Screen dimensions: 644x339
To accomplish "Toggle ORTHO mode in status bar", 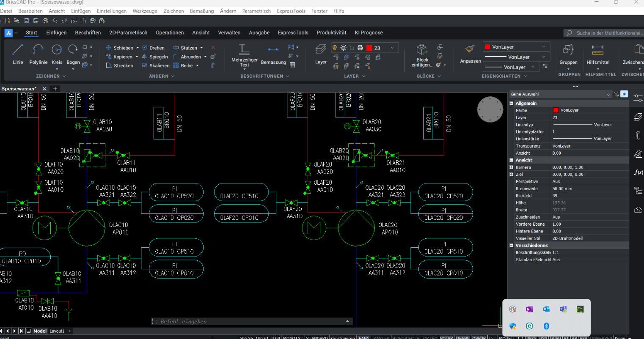I will tap(430, 337).
